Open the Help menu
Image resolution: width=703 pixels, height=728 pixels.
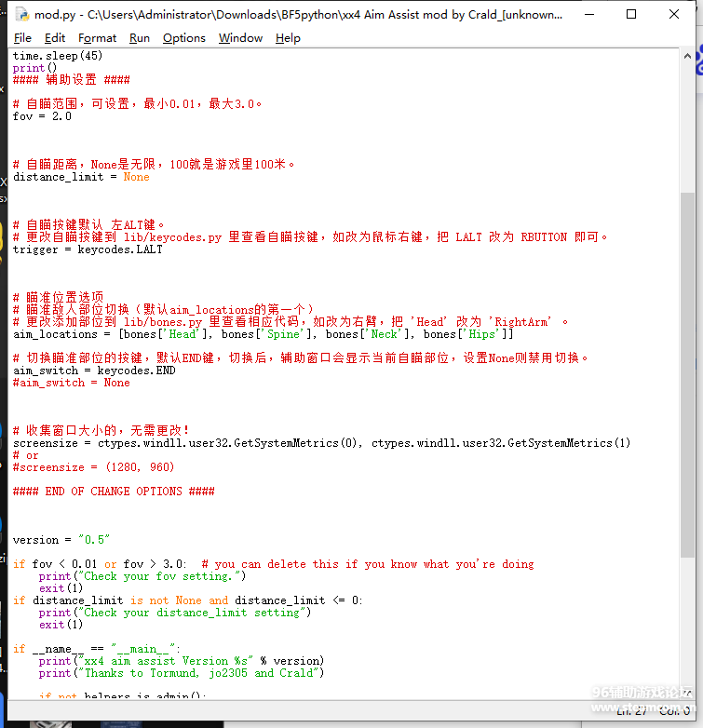pyautogui.click(x=288, y=38)
